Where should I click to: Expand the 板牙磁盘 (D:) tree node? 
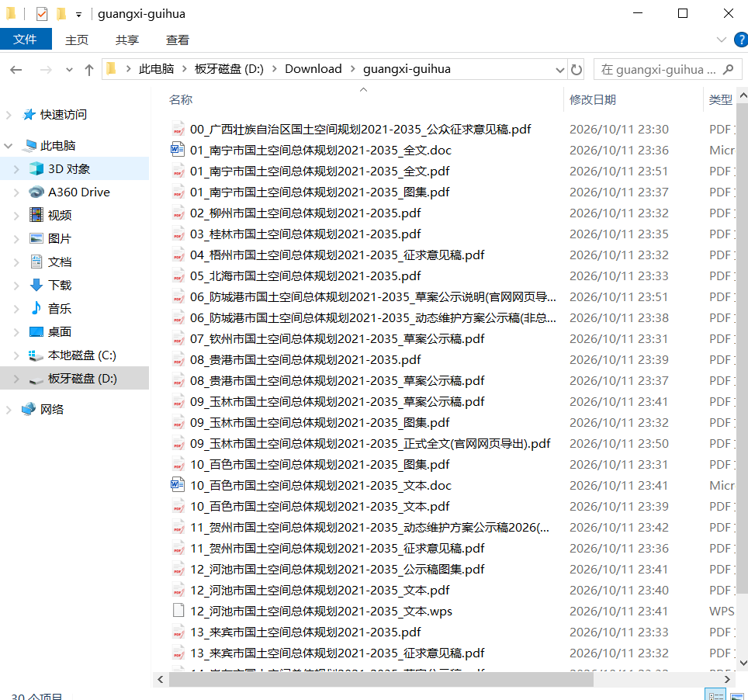[x=16, y=379]
